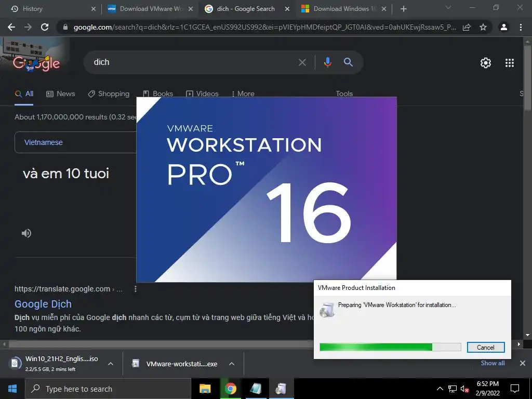Screen dimensions: 532x399
Task: Open the Shopping results tab
Action: pos(109,94)
